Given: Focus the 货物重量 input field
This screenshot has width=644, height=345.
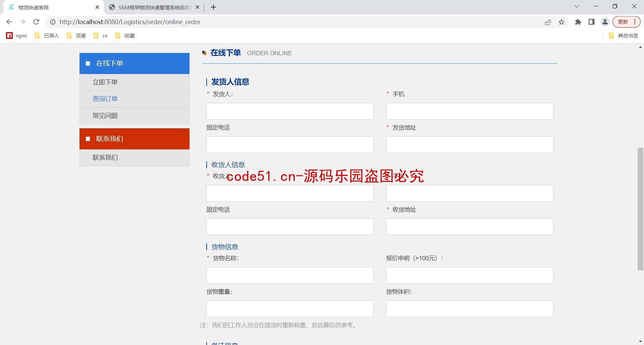Looking at the screenshot, I should pyautogui.click(x=290, y=309).
